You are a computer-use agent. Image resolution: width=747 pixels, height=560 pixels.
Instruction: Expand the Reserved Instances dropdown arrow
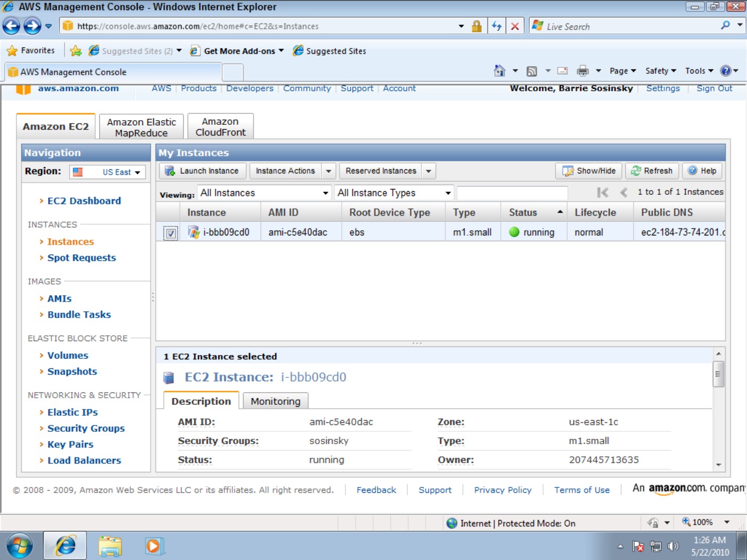[428, 171]
